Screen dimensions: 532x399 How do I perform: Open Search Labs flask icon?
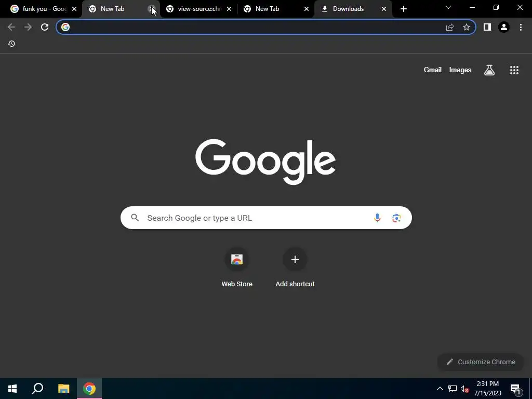[489, 70]
